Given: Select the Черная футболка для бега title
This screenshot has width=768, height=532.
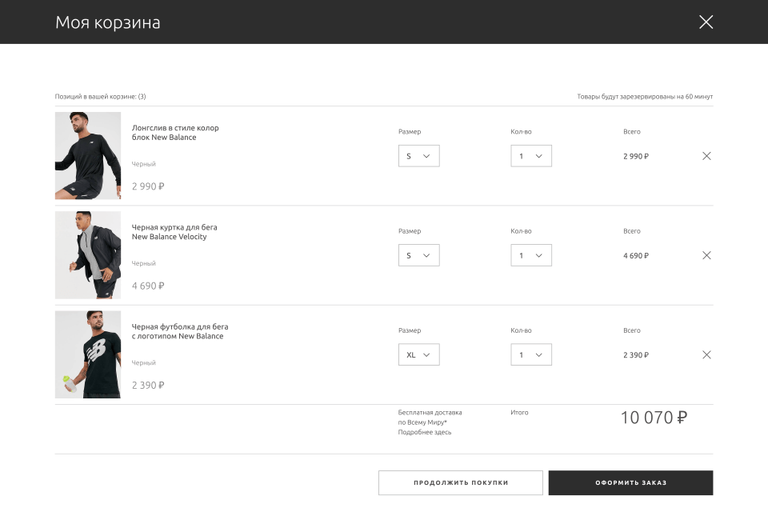Looking at the screenshot, I should pos(180,331).
